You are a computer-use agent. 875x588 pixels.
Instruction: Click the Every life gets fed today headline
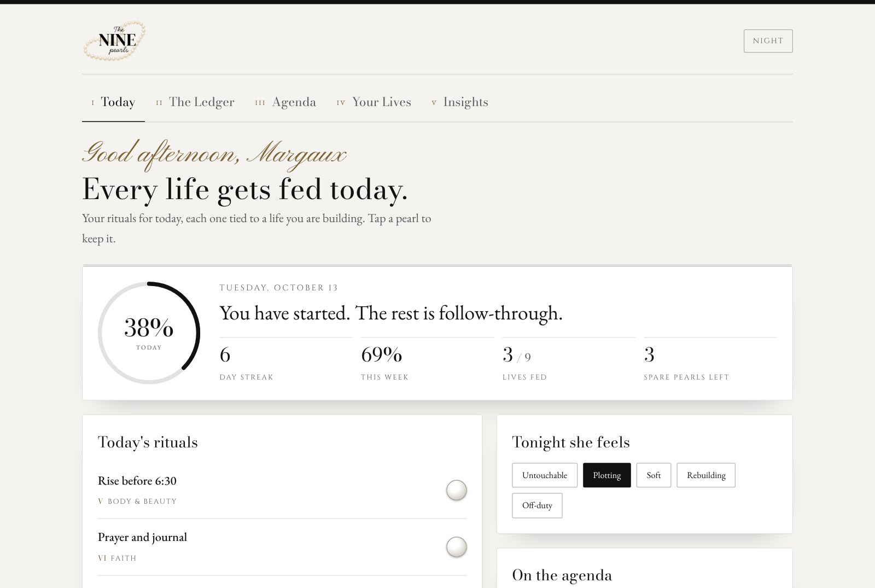[x=245, y=189]
